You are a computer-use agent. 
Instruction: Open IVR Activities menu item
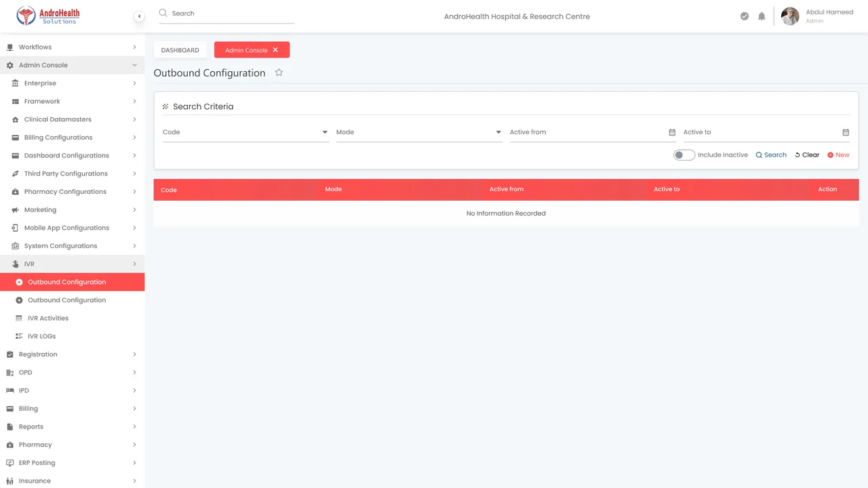(72, 318)
